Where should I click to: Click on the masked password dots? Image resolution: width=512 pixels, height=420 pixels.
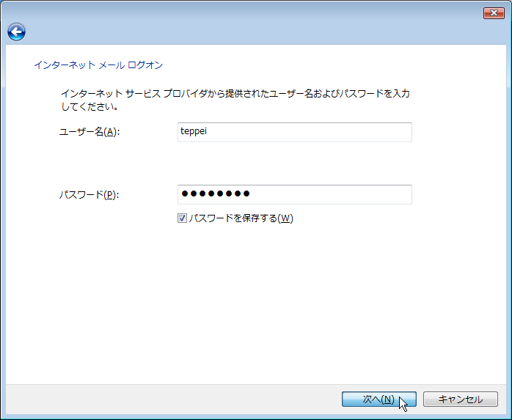[216, 194]
